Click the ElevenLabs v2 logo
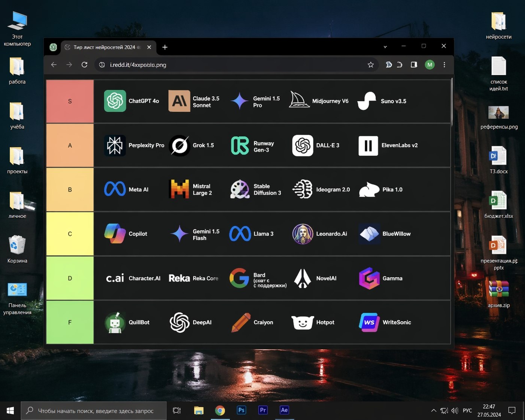The width and height of the screenshot is (525, 420). coord(368,146)
